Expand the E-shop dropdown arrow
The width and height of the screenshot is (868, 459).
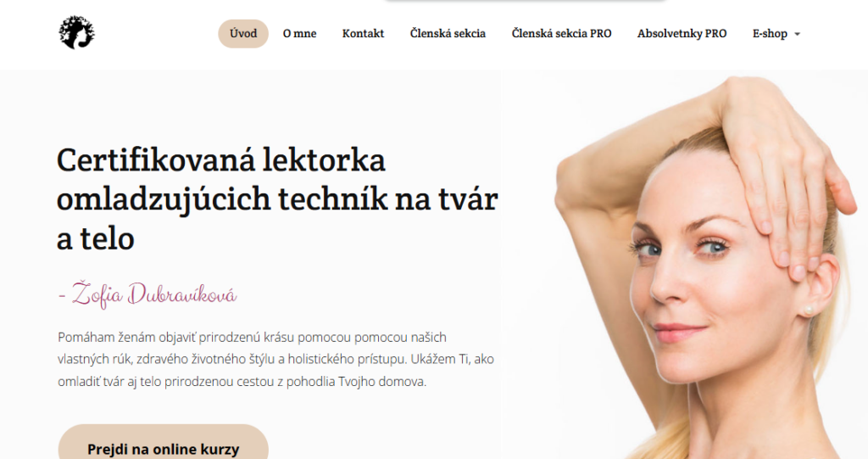click(797, 34)
